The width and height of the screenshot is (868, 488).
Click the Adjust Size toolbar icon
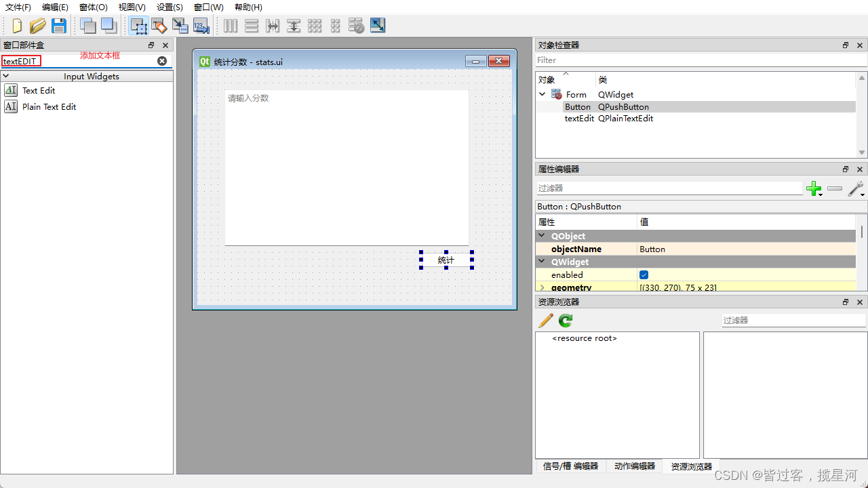pyautogui.click(x=378, y=26)
